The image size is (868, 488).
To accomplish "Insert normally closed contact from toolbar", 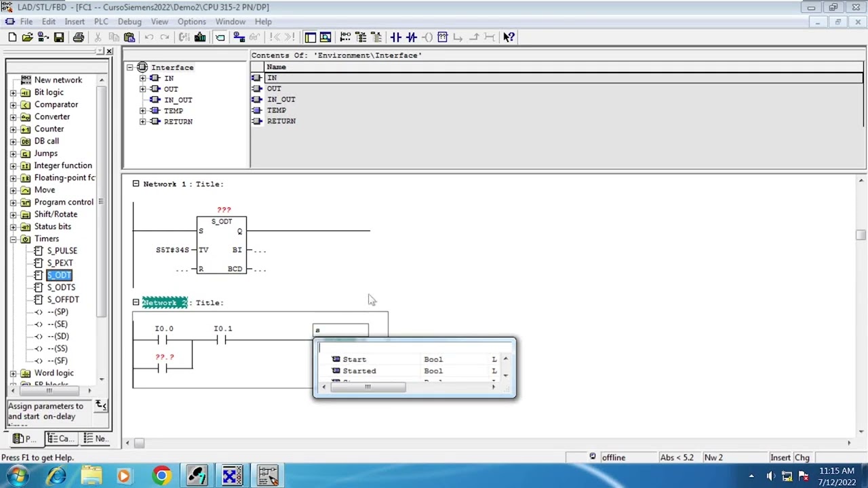I will pyautogui.click(x=411, y=37).
